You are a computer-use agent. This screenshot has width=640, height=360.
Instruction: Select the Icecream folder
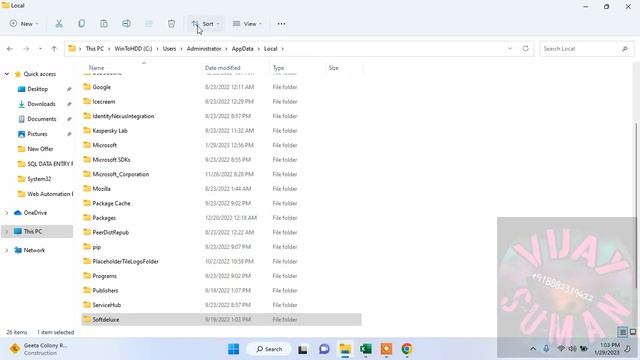coord(104,102)
